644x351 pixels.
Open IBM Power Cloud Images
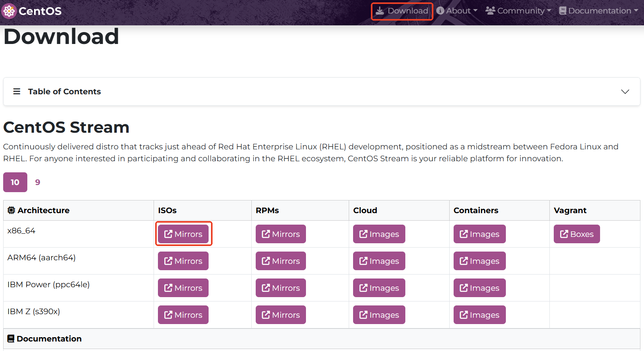coord(379,288)
